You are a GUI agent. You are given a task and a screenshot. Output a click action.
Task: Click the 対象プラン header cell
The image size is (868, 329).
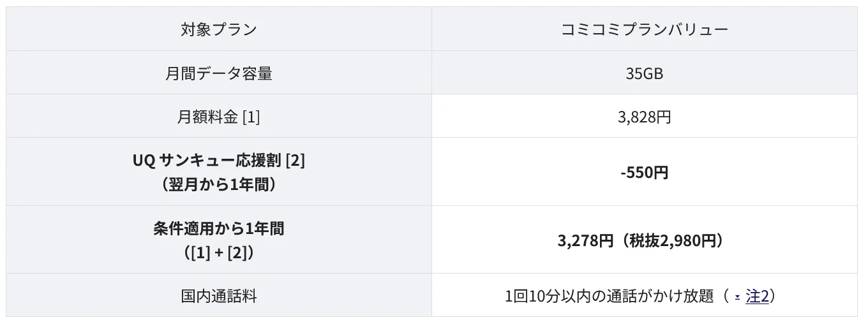click(219, 29)
